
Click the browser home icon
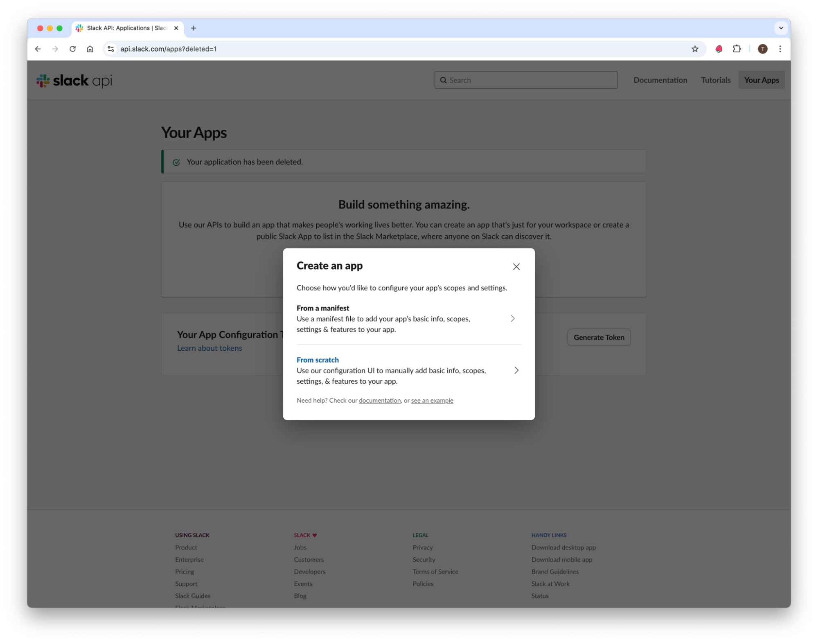(90, 49)
